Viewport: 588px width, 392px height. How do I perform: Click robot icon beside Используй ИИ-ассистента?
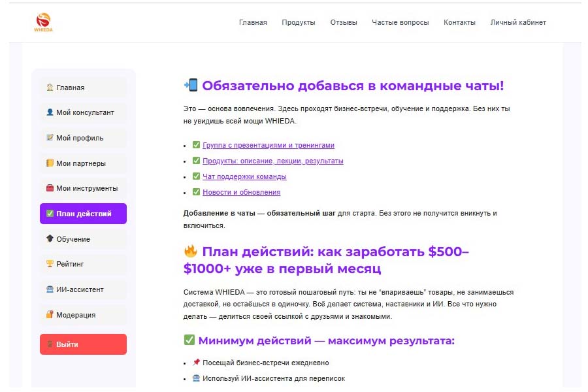coord(196,378)
